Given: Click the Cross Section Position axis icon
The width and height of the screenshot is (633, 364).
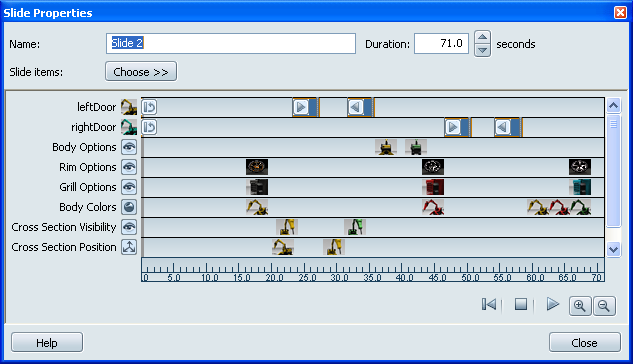Looking at the screenshot, I should tap(129, 247).
